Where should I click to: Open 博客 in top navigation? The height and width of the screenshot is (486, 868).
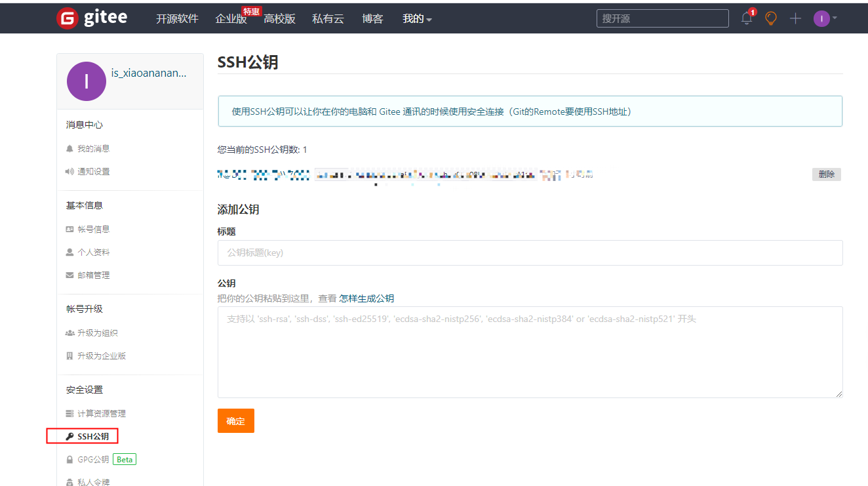point(372,19)
